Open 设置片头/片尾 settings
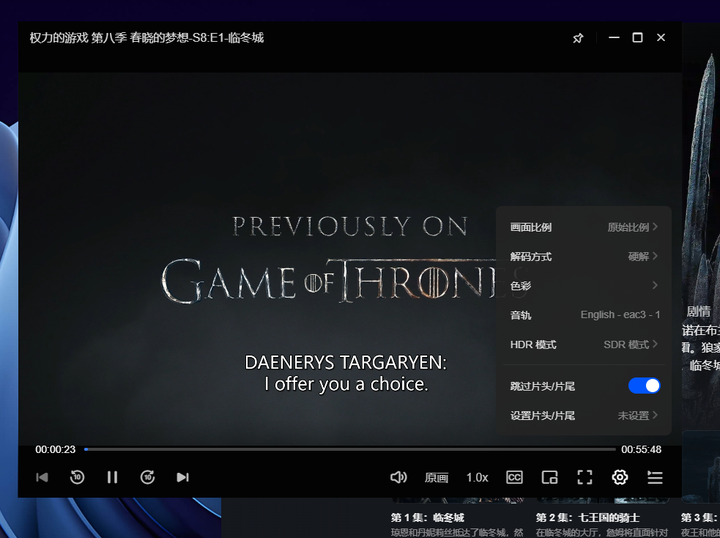720x538 pixels. [x=638, y=416]
